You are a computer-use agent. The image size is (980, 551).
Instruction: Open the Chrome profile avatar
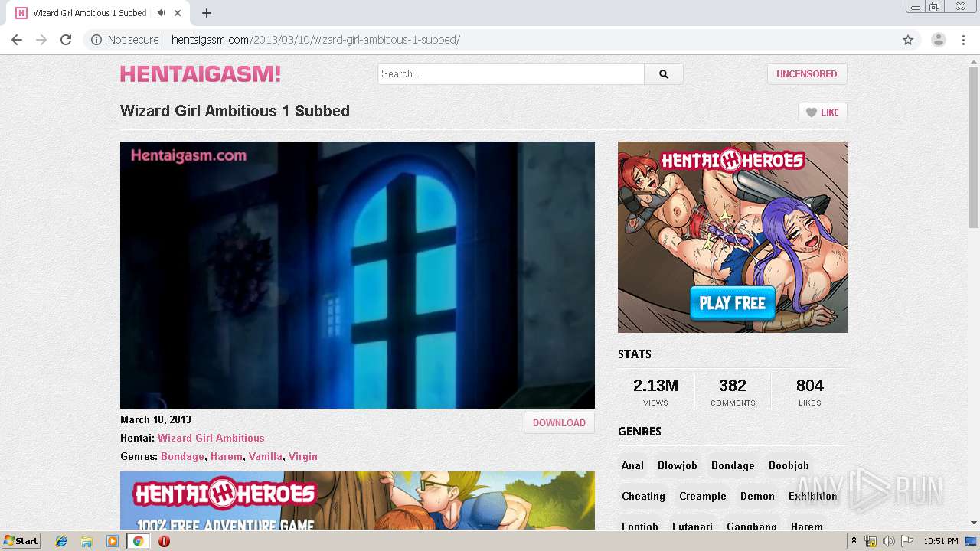(939, 40)
